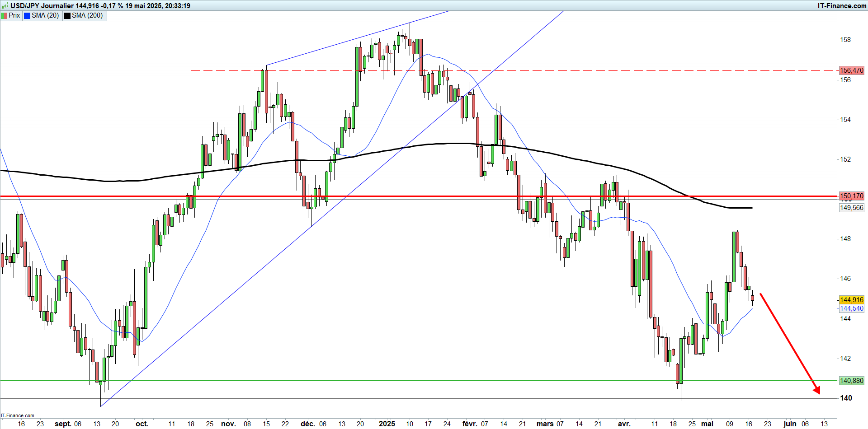This screenshot has width=868, height=429.
Task: Click the 149,566 SMA 200 value label
Action: coord(851,208)
